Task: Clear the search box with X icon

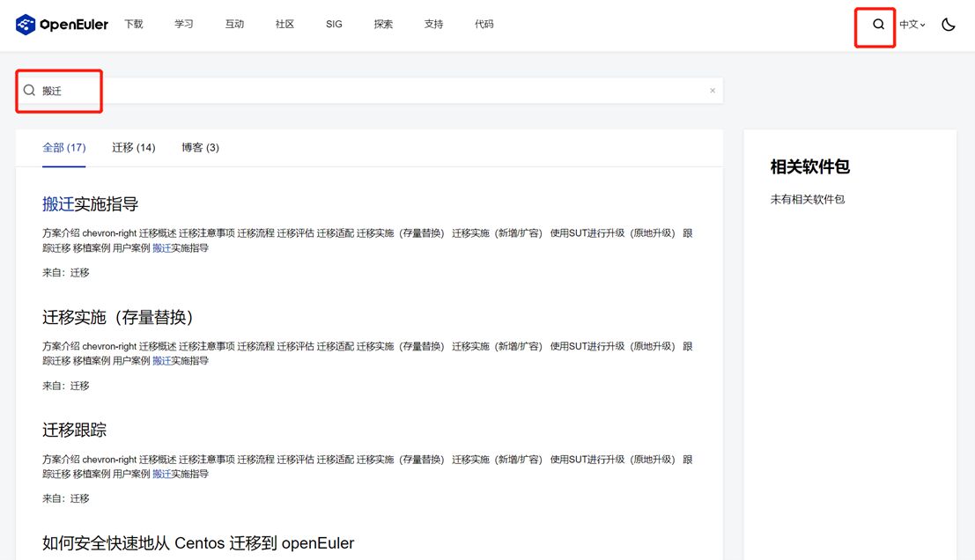Action: point(713,91)
